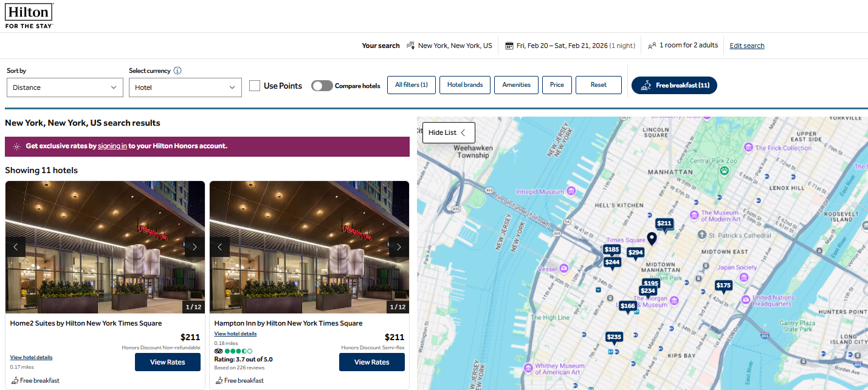868x390 pixels.
Task: Select the $175 map price marker
Action: click(x=723, y=286)
